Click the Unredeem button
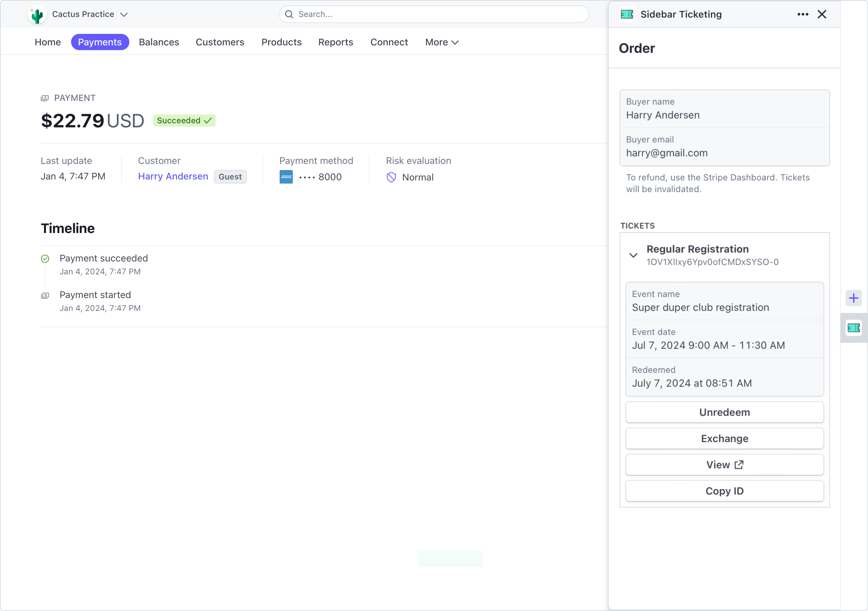 (x=724, y=412)
